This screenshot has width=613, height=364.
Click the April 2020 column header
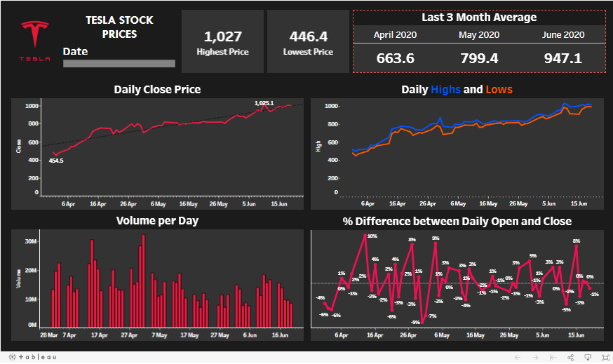[x=395, y=35]
